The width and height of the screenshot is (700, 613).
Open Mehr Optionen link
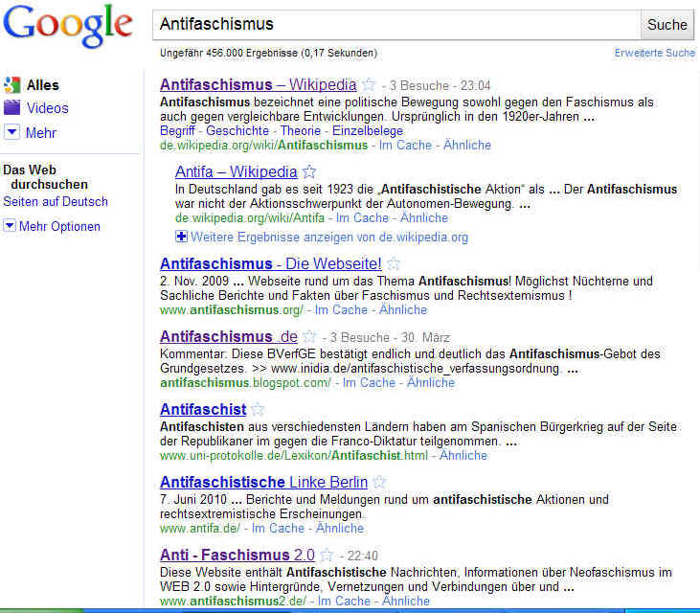59,226
